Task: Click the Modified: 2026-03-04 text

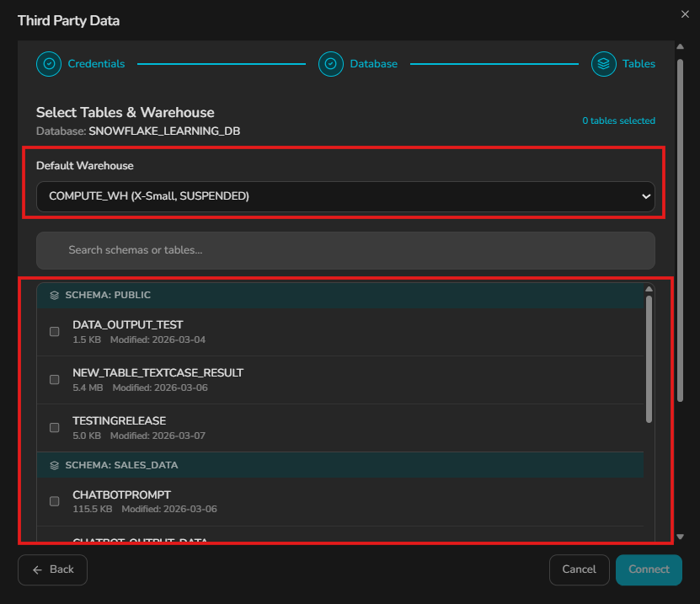Action: (158, 339)
